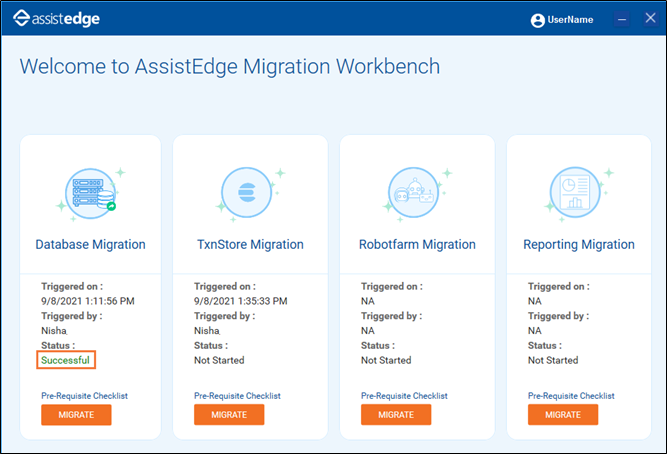
Task: Click Not Started status in TxnStore card
Action: click(x=219, y=360)
